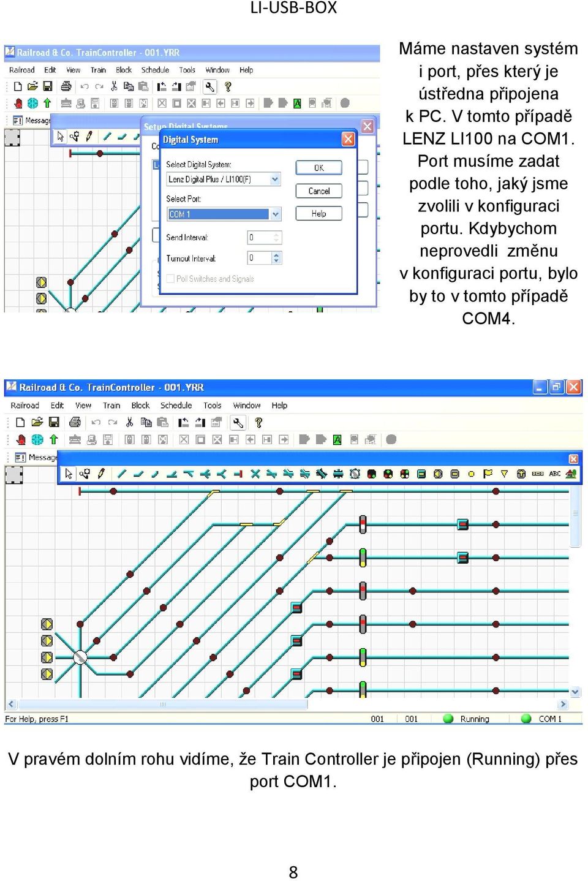Viewport: 588px width, 881px height.
Task: Select the pencil tool in the upper window palette
Action: tap(89, 136)
